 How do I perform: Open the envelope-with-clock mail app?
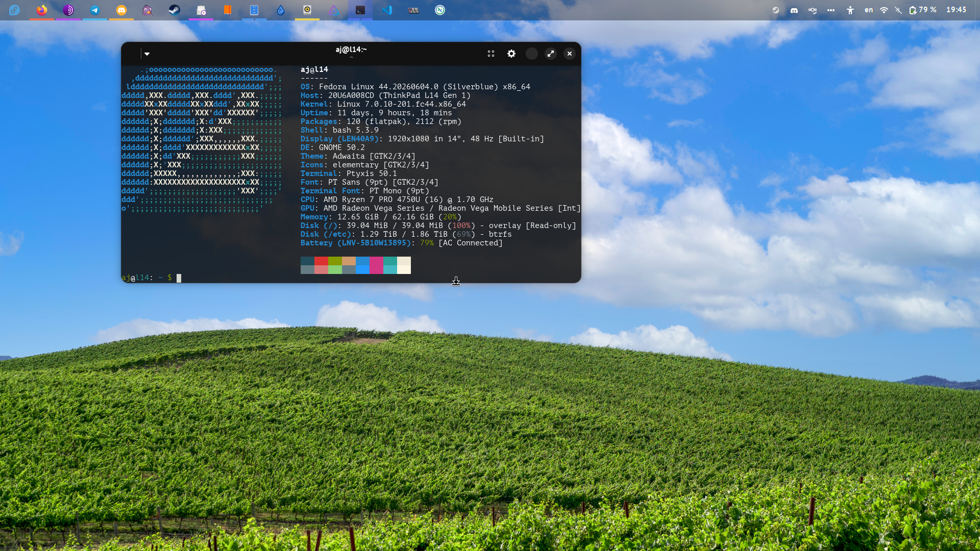click(x=201, y=10)
